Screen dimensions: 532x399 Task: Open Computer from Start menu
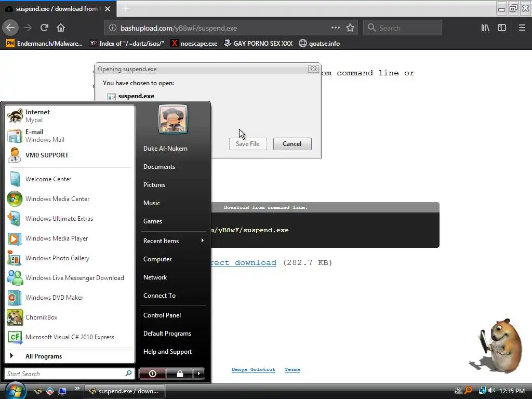coord(173,259)
